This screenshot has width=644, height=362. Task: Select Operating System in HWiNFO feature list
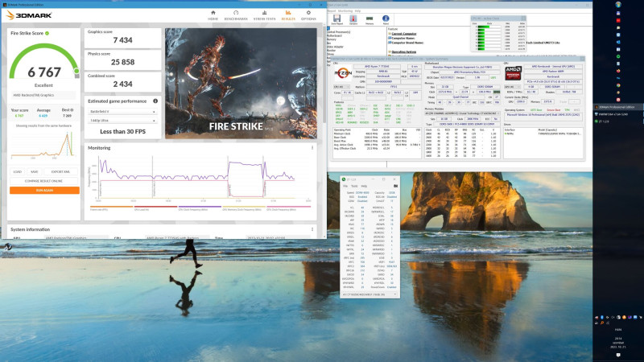coord(404,51)
